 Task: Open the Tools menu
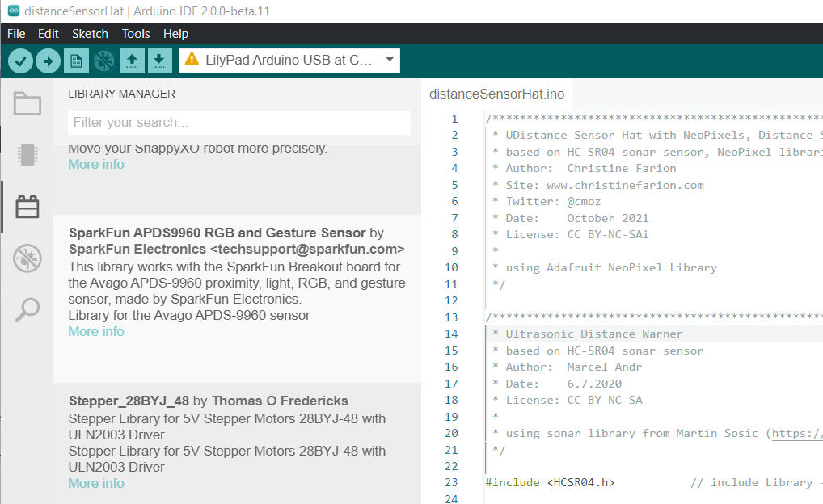coord(136,34)
